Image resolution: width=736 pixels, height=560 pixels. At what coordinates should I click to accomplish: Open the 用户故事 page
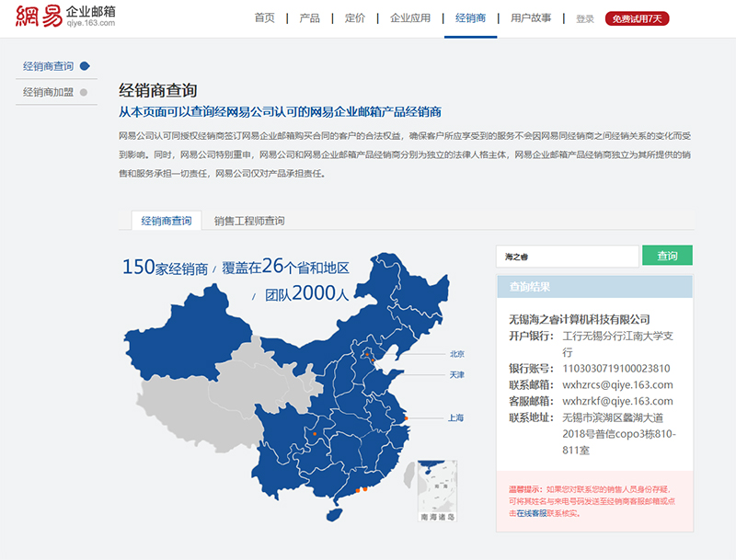[531, 17]
